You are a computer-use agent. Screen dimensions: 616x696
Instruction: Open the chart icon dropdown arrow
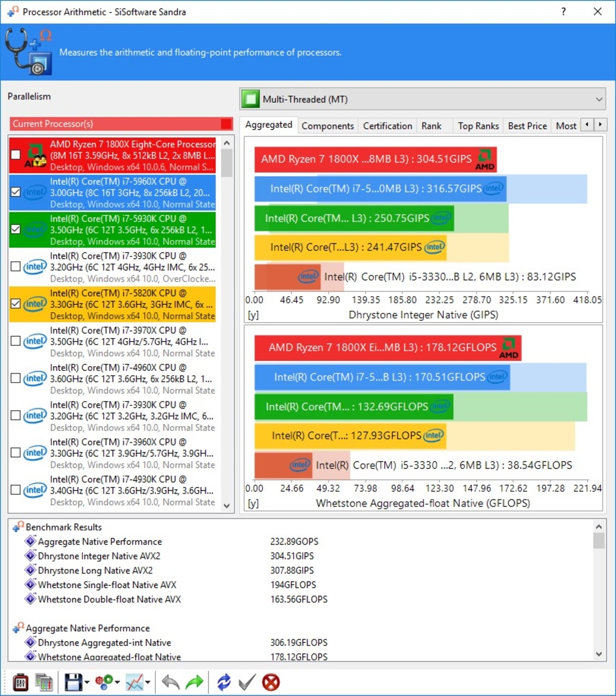click(148, 682)
